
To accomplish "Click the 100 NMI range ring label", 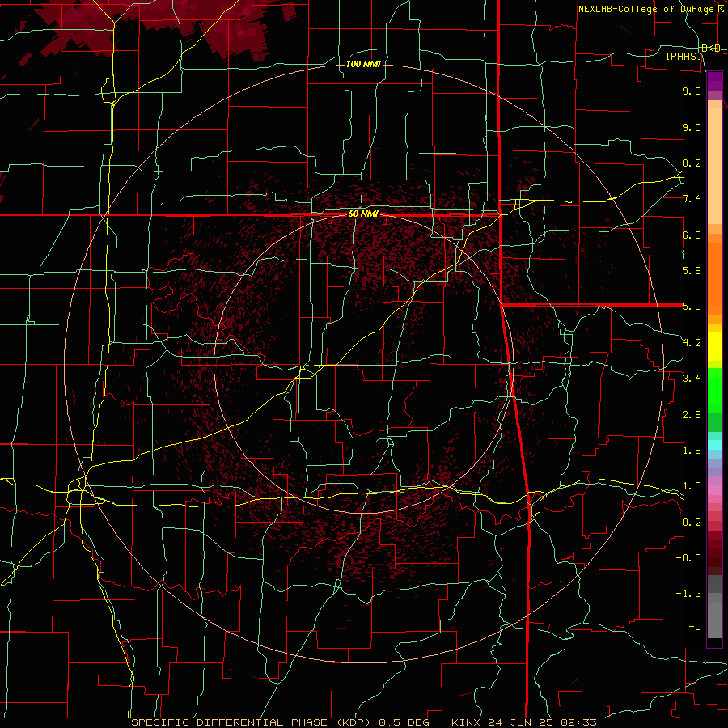I will pos(363,64).
